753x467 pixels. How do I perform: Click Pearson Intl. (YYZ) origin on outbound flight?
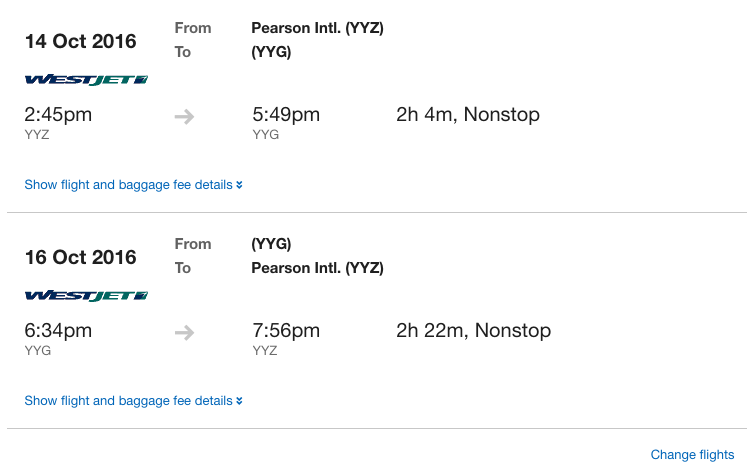click(x=317, y=28)
